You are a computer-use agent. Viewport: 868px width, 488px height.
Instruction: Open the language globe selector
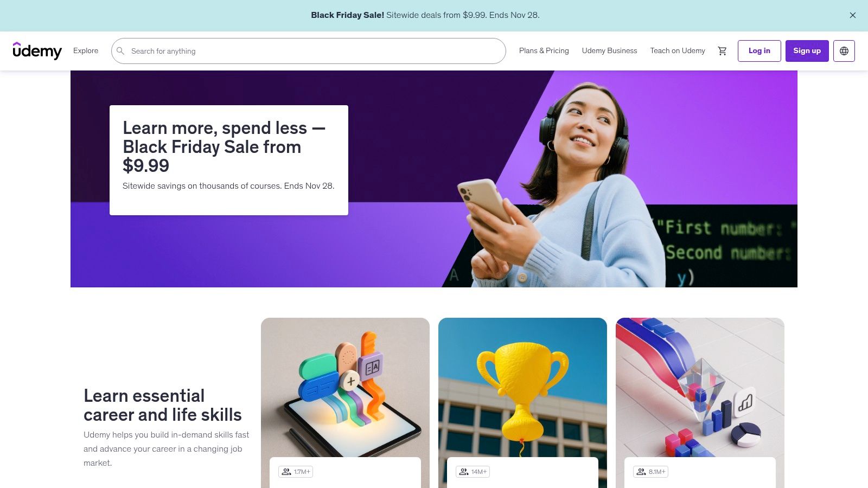844,51
